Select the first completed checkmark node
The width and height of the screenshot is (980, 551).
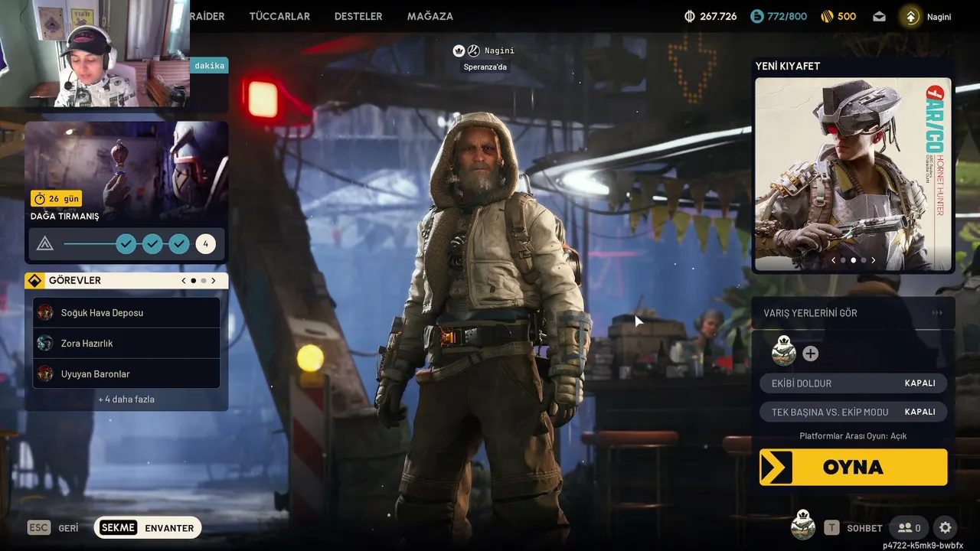126,244
